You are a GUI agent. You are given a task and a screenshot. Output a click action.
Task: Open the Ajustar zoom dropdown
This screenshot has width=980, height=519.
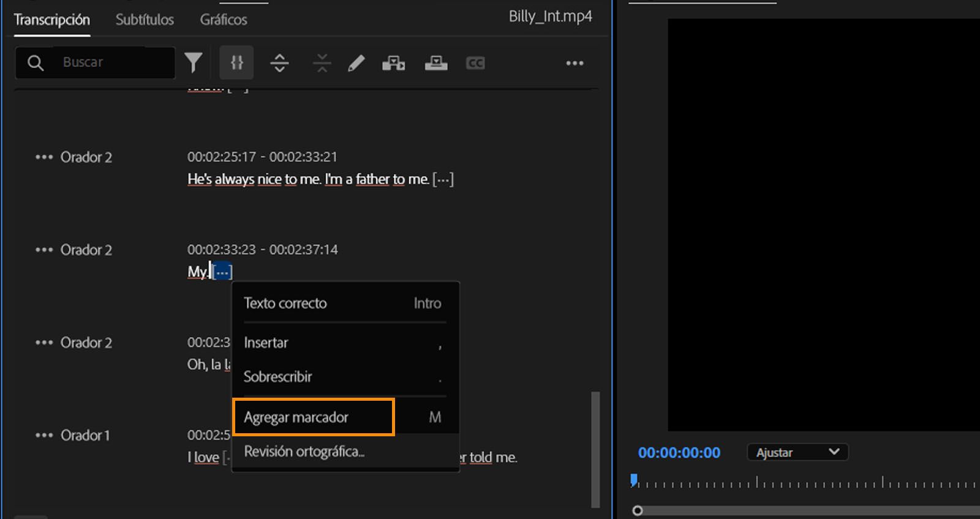tap(797, 452)
